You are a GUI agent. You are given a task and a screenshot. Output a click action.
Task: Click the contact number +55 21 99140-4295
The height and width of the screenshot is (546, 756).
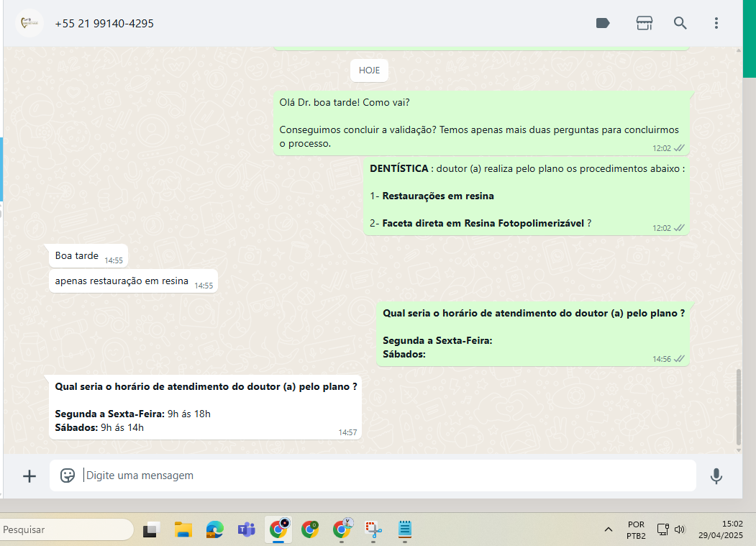104,24
